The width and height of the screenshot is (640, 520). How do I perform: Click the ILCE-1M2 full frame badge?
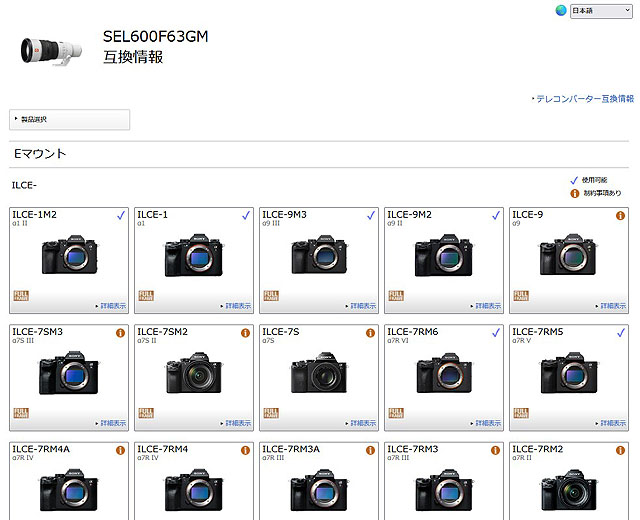21,296
